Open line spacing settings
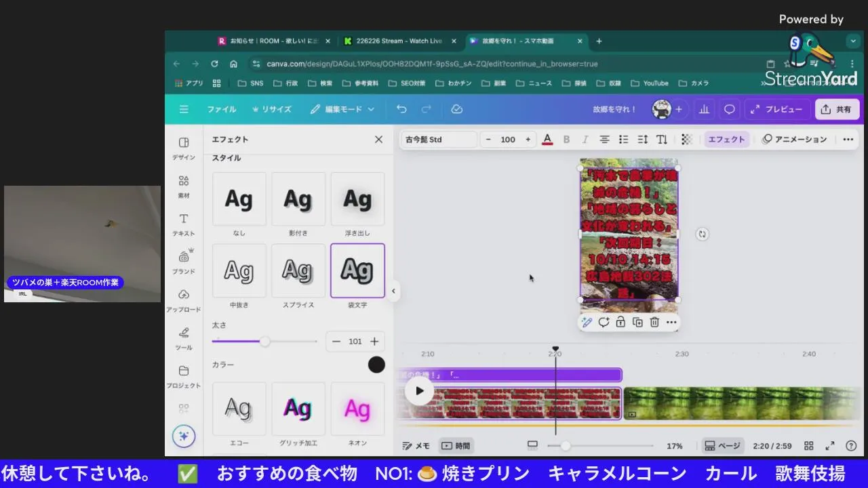Screen dimensions: 868x488 643,140
